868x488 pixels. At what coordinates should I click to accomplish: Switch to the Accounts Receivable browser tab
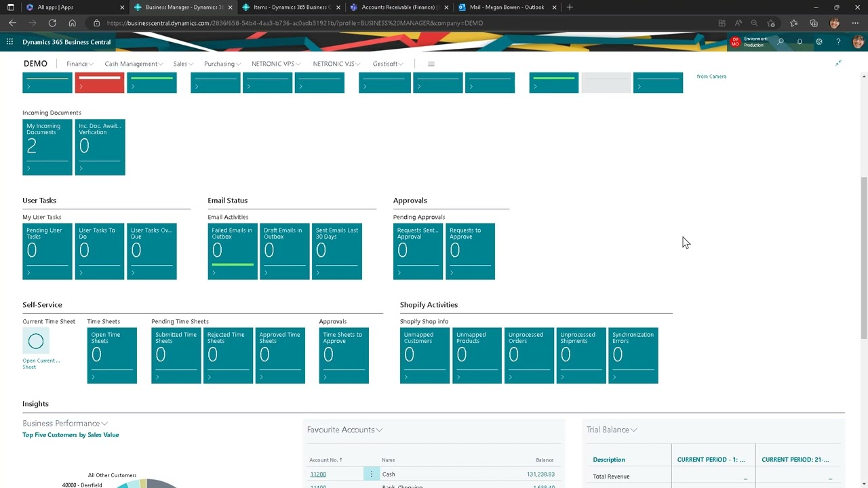399,7
